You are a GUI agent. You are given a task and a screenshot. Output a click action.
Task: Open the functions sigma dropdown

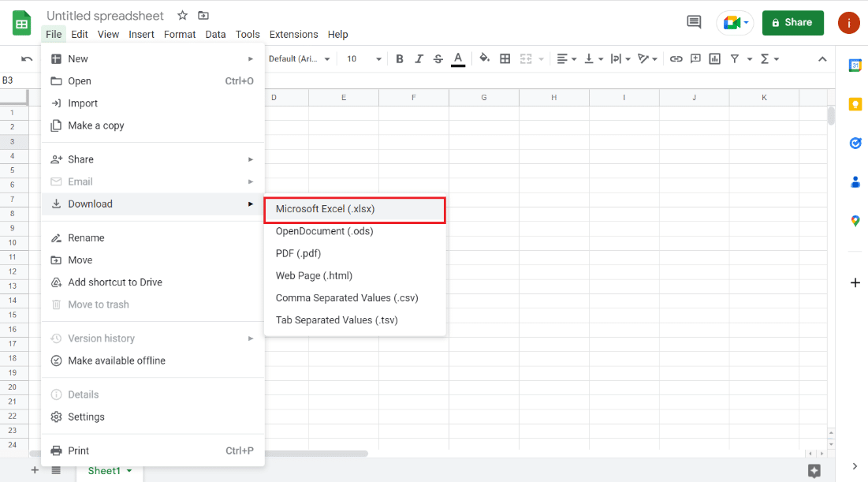click(770, 58)
